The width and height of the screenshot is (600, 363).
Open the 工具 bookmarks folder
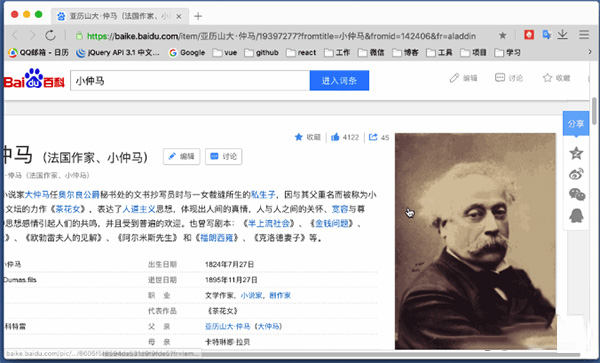pos(439,53)
